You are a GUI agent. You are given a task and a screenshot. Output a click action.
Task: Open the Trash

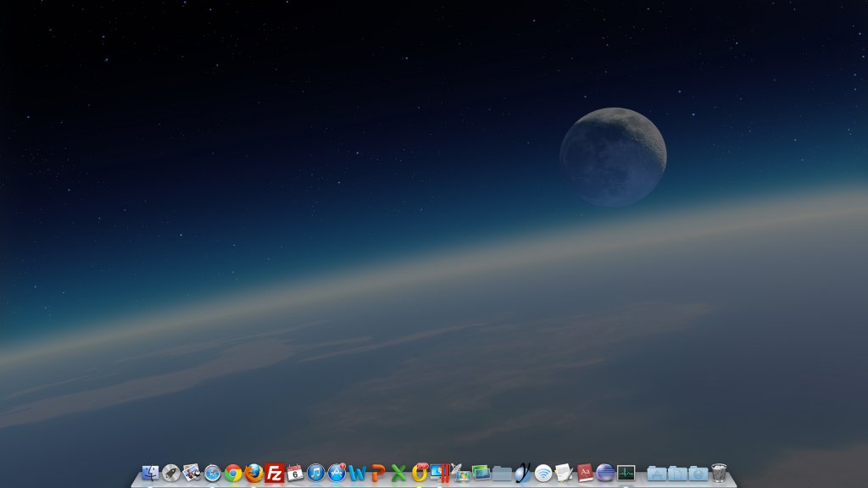click(719, 473)
